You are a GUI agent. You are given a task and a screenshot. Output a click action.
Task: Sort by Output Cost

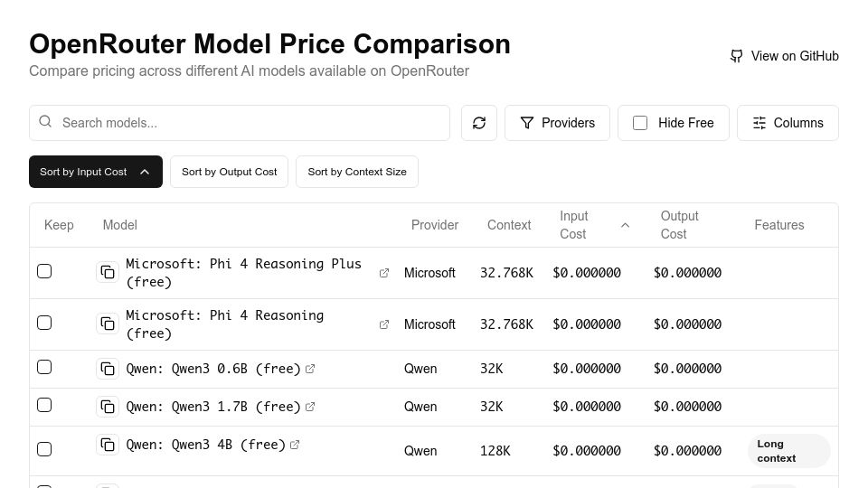[229, 172]
